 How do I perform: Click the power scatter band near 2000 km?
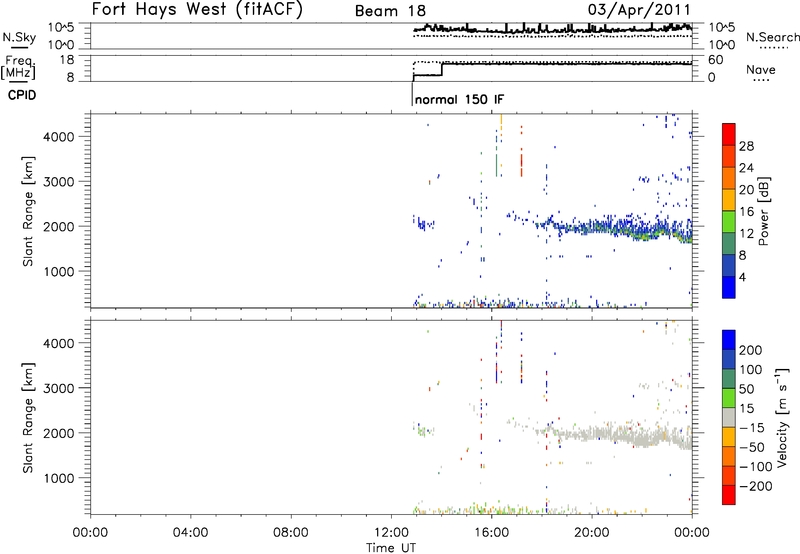tap(615, 228)
